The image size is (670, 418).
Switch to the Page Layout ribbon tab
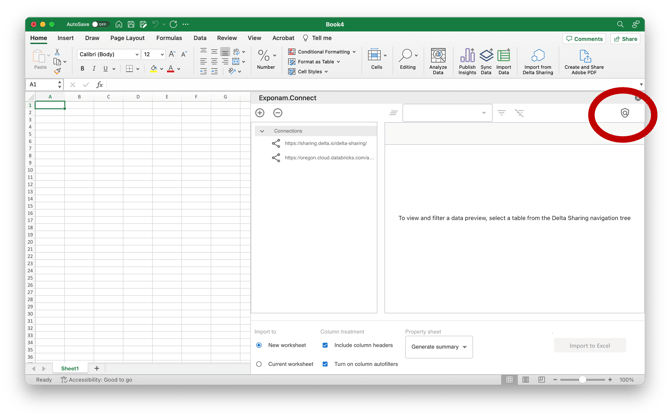click(127, 38)
